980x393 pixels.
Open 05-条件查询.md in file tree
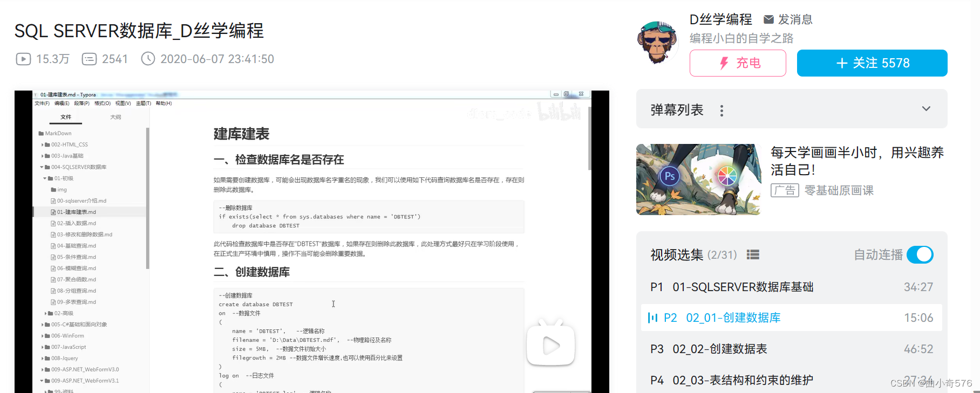77,257
